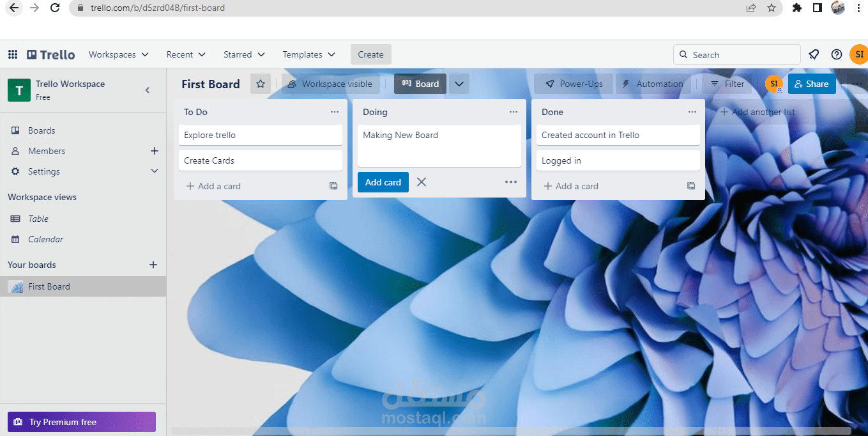
Task: Click the Search field
Action: point(737,54)
